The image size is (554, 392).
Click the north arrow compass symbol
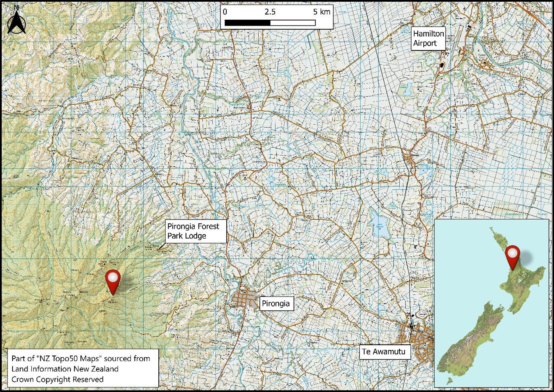pos(16,21)
